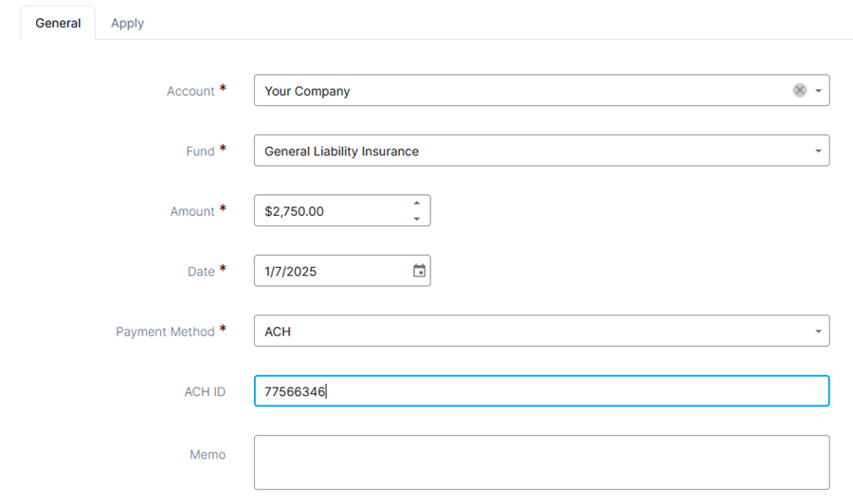Open the Account dropdown arrow

(x=818, y=91)
